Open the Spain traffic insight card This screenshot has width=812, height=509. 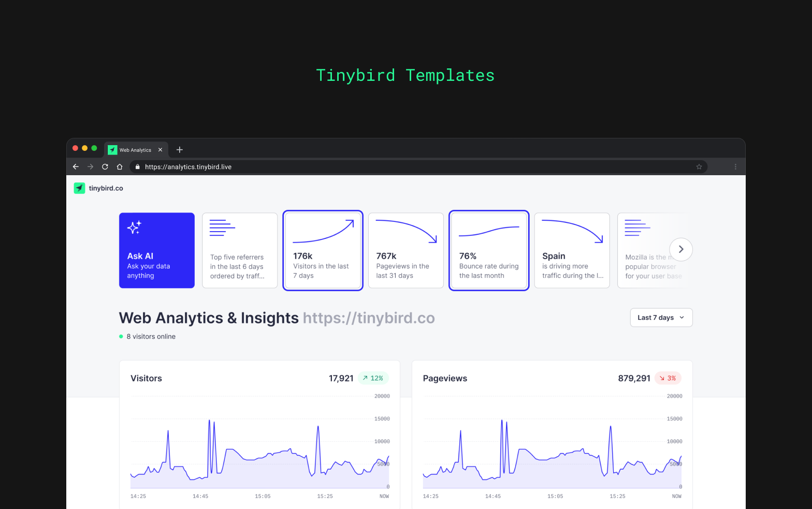(x=572, y=250)
